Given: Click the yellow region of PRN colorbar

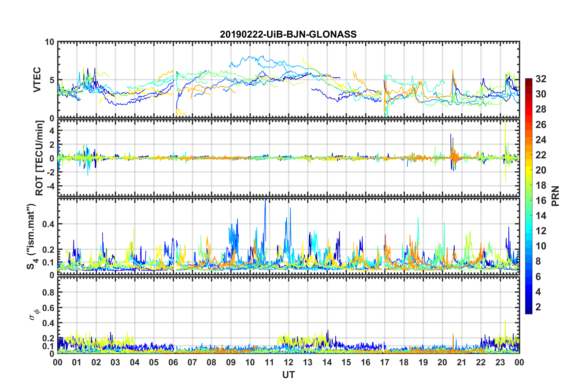Looking at the screenshot, I should coord(528,171).
